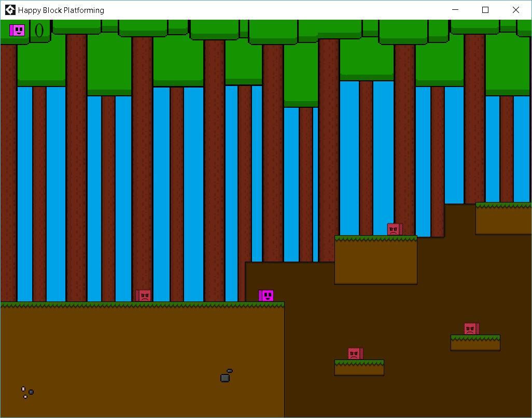Click the magenta lives icon beside the score
The image size is (532, 418).
pyautogui.click(x=17, y=30)
